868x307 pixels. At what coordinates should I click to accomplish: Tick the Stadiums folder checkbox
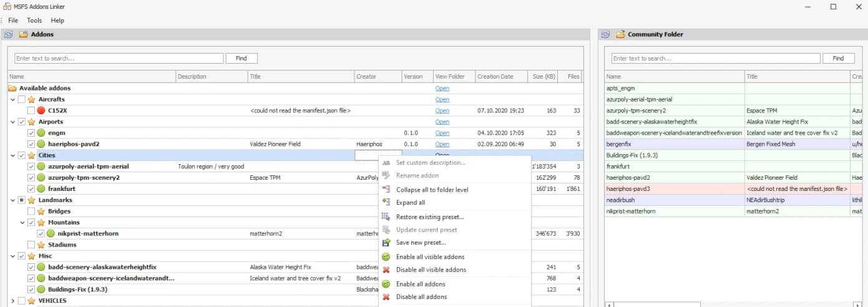point(31,245)
